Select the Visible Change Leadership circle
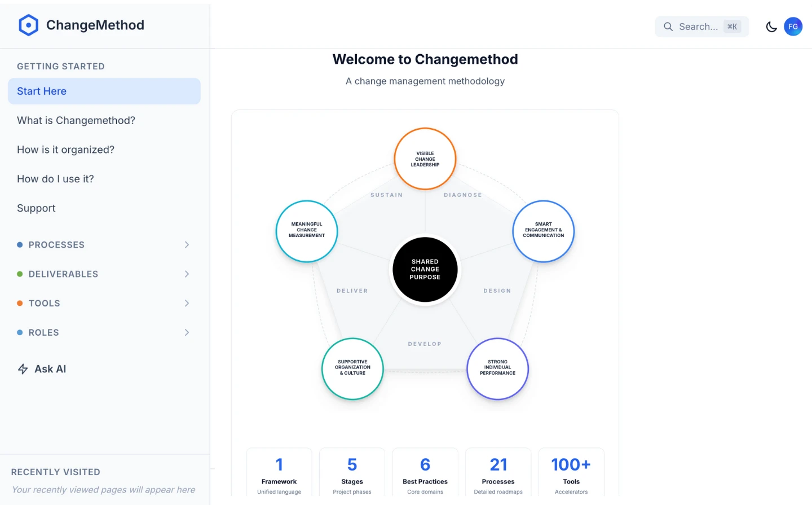This screenshot has height=505, width=812. pos(425,159)
